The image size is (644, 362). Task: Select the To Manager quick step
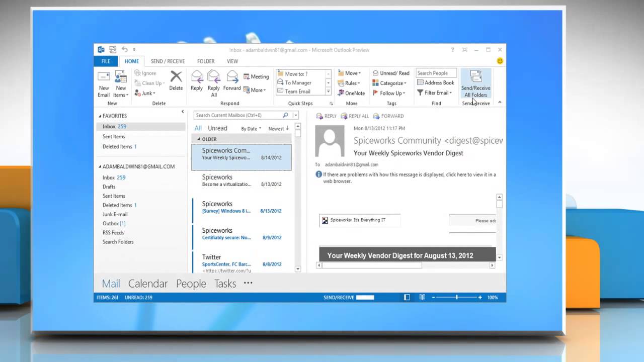click(300, 82)
